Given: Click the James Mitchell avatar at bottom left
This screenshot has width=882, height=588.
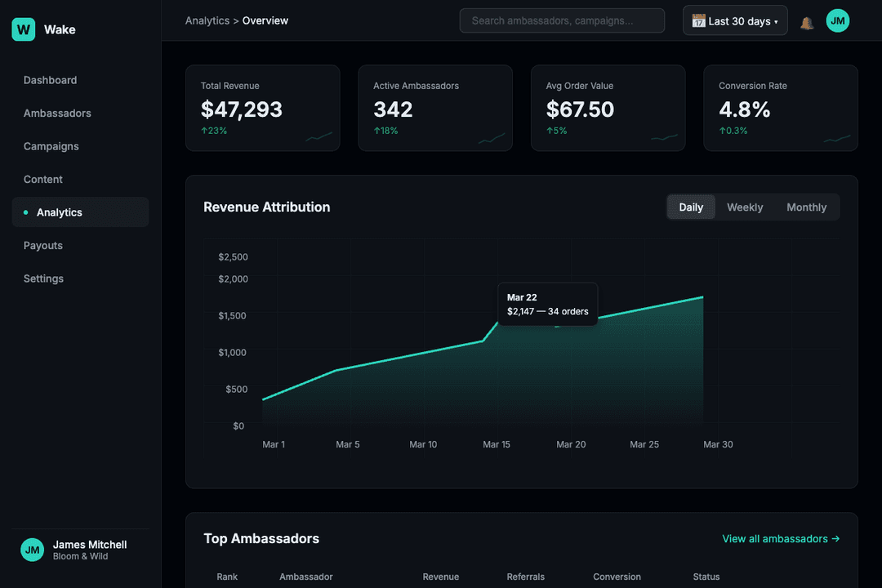Looking at the screenshot, I should [x=33, y=550].
